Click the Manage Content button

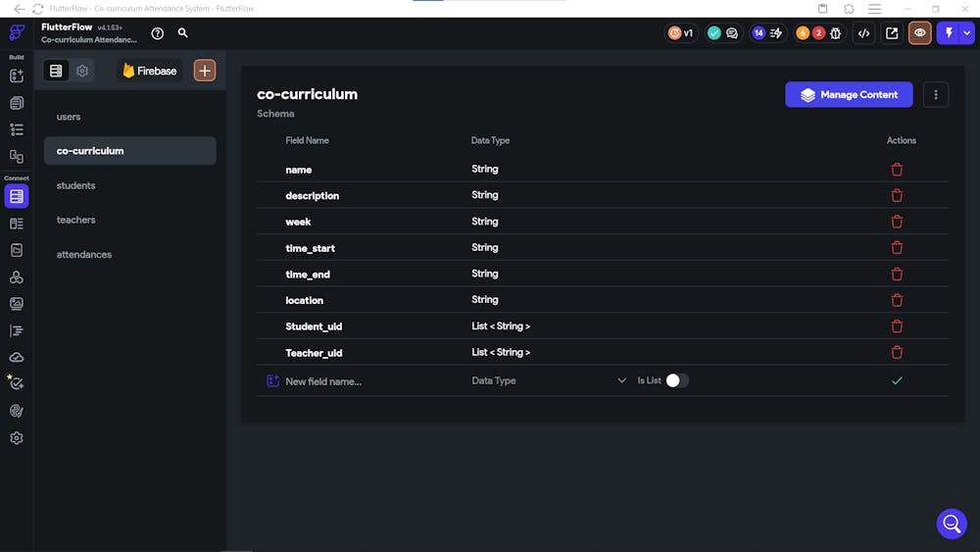click(x=849, y=95)
